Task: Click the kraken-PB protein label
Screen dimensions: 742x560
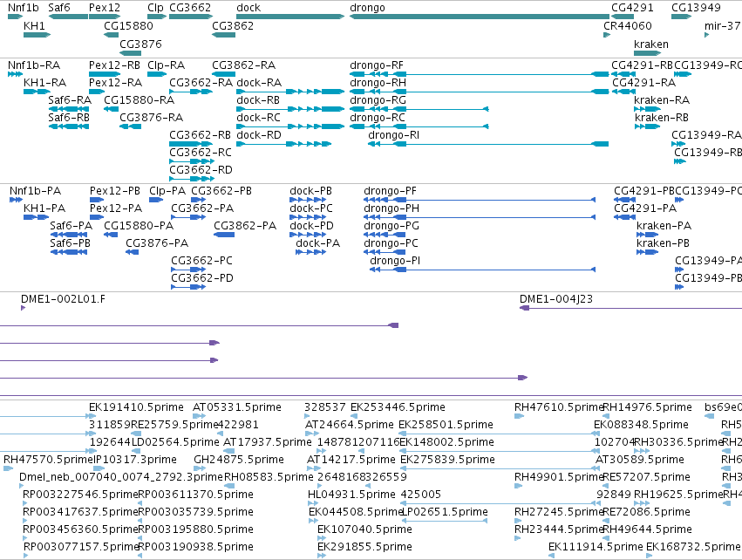Action: pos(663,243)
